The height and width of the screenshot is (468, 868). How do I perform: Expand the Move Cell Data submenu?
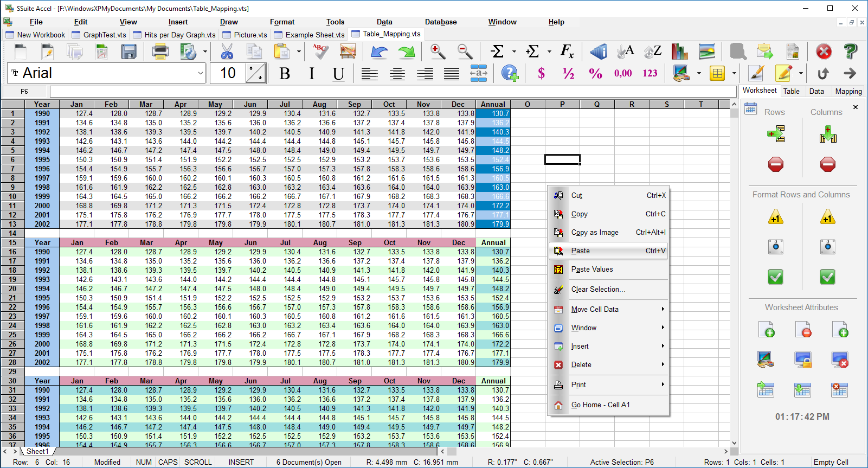click(x=609, y=309)
